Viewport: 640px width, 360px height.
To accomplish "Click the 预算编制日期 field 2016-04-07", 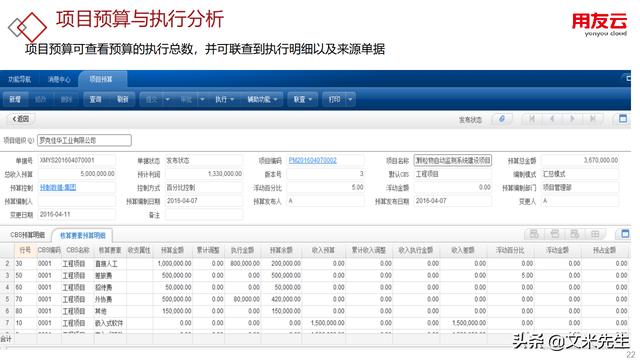I will 204,201.
